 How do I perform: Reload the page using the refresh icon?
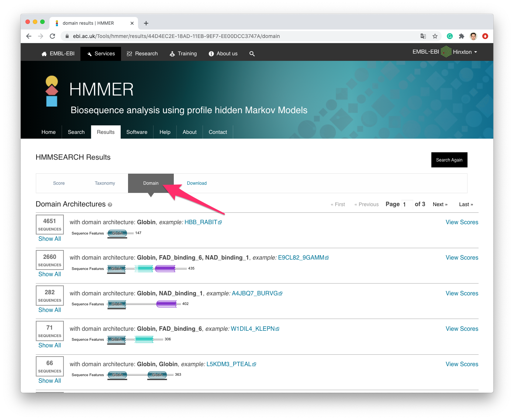pos(52,36)
